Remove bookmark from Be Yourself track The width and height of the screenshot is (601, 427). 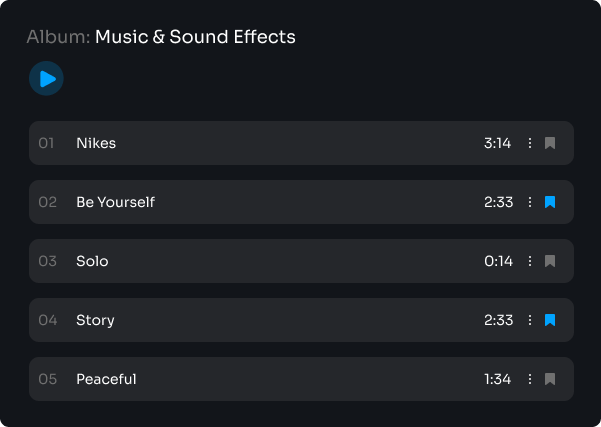coord(550,202)
